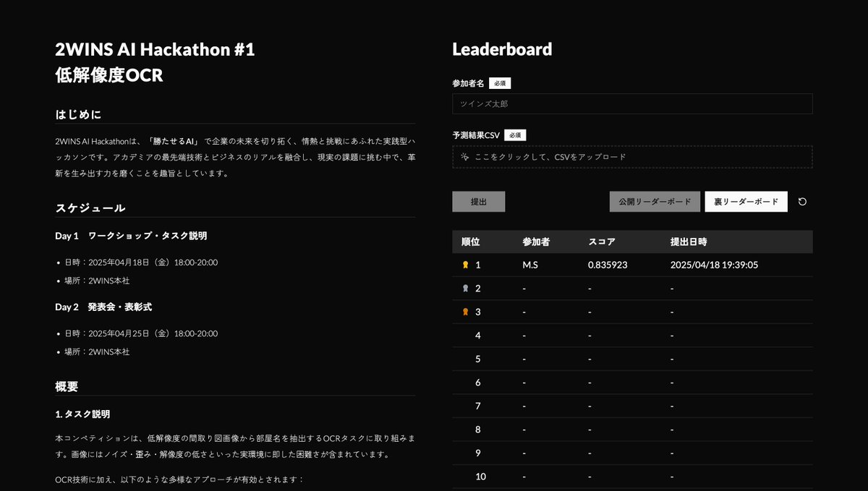Screen dimensions: 868x491
Task: Click the upload icon in the CSV drop area
Action: [465, 156]
